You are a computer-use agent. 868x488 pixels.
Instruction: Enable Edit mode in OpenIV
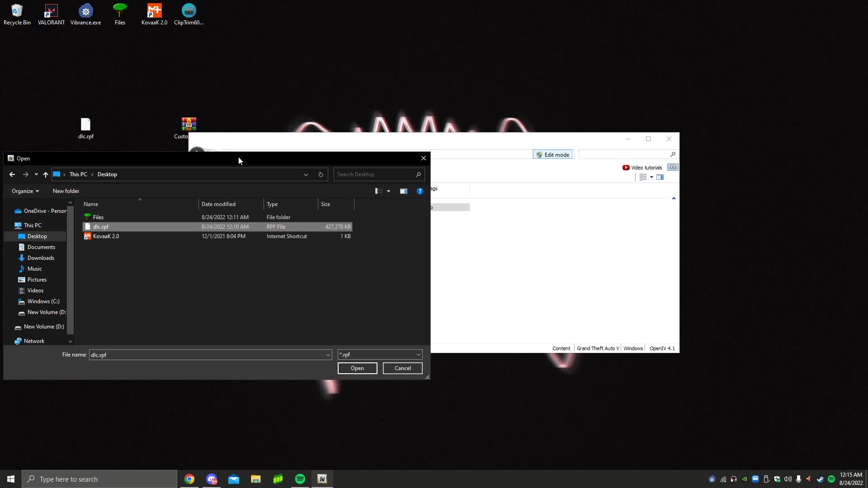[x=552, y=154]
